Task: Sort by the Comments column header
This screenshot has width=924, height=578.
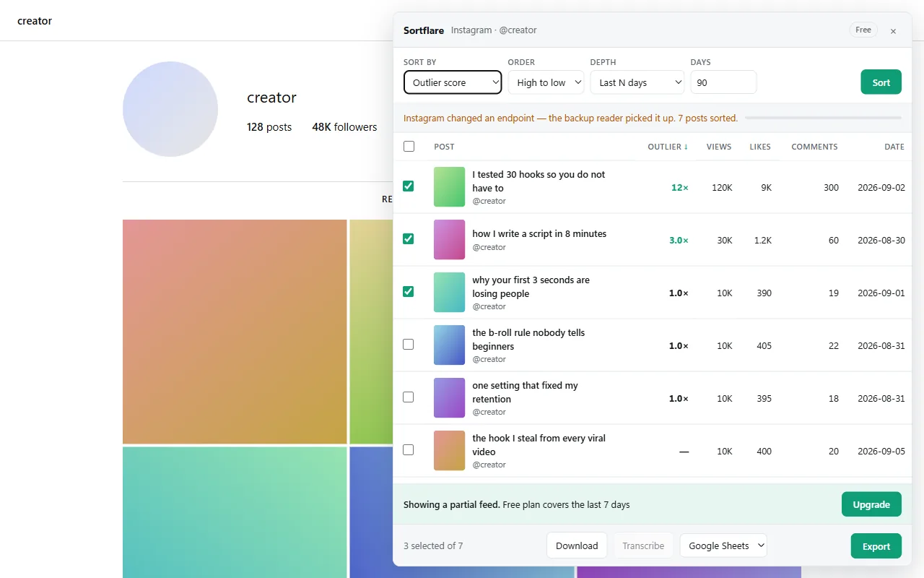Action: pos(814,147)
